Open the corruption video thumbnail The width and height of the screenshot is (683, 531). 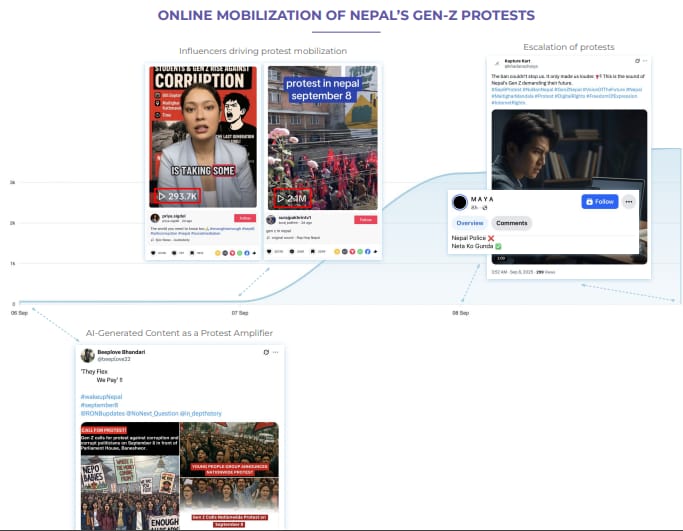pyautogui.click(x=202, y=130)
